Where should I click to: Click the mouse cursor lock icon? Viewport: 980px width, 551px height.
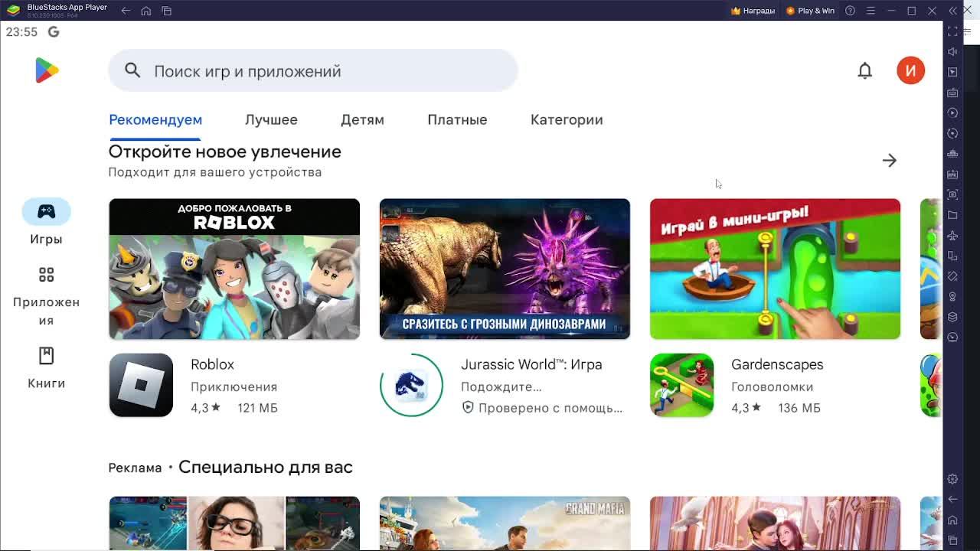point(952,72)
